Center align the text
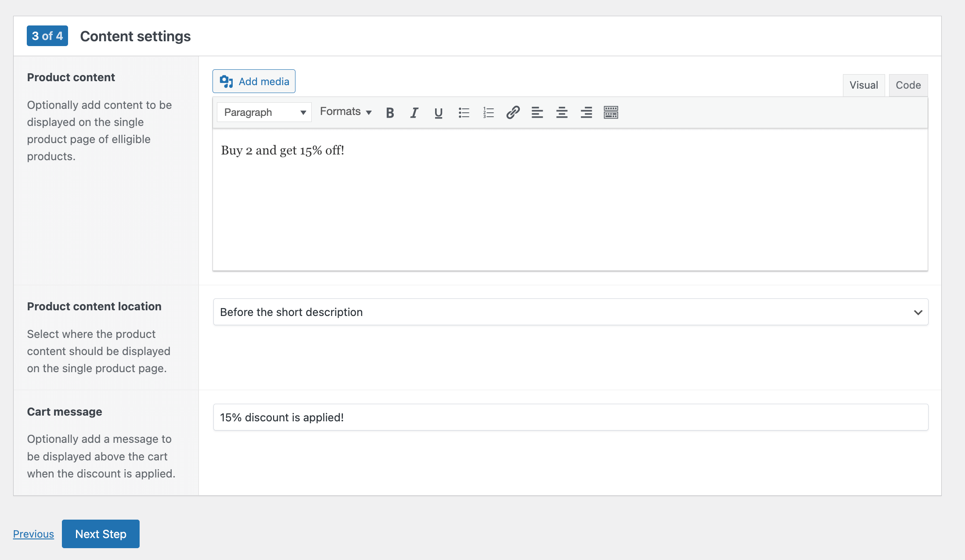 coord(562,113)
